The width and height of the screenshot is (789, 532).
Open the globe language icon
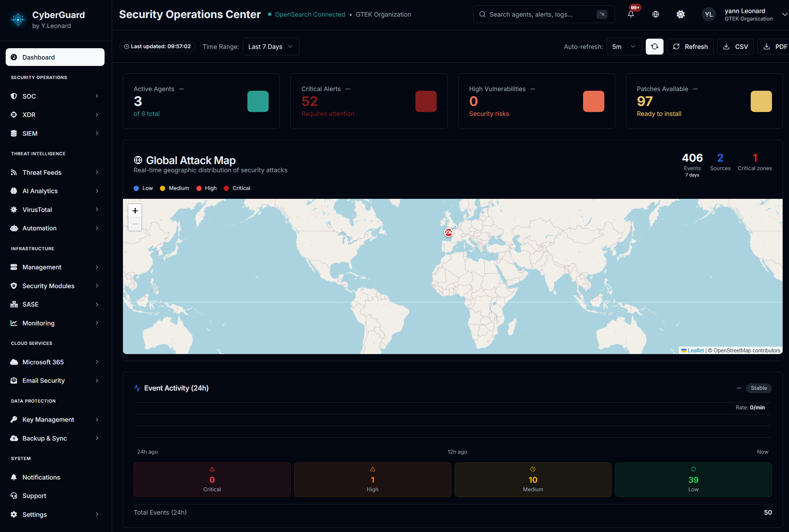click(x=655, y=15)
